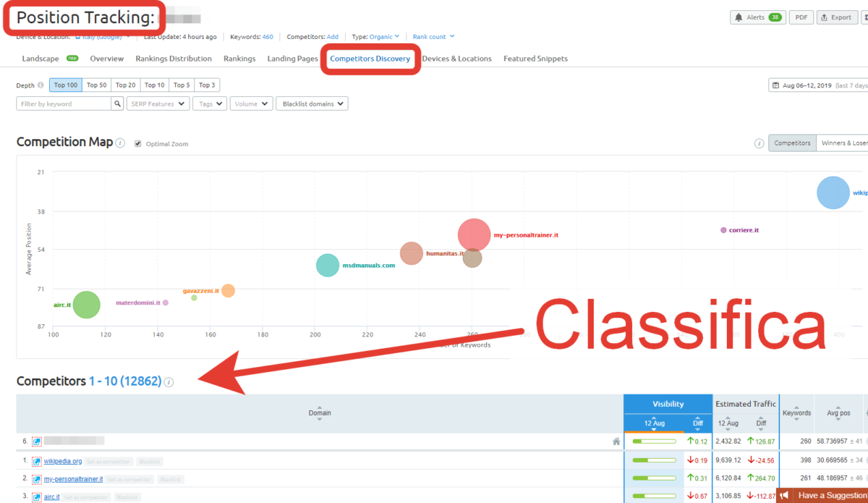Open the airc.it domain link
Image resolution: width=868 pixels, height=503 pixels.
51,497
